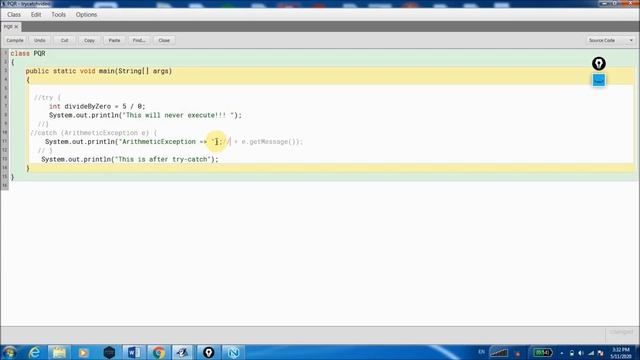Click 'This will never execute!!!' println line

pos(145,115)
